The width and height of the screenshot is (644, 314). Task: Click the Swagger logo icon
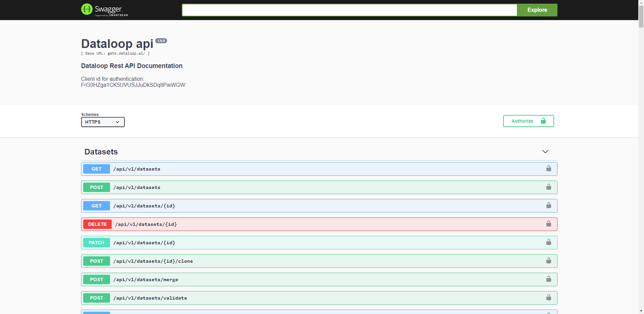[x=87, y=9]
